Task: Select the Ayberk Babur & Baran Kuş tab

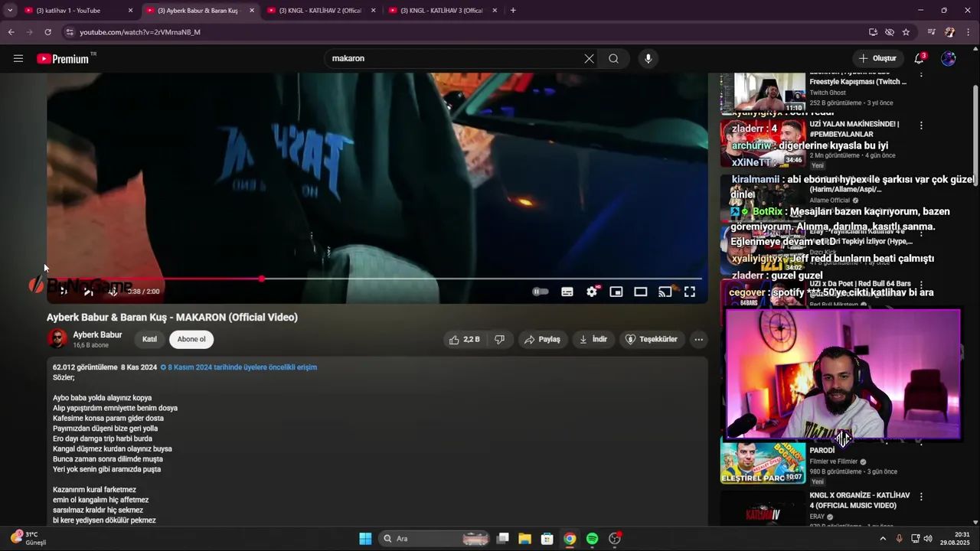Action: click(198, 11)
